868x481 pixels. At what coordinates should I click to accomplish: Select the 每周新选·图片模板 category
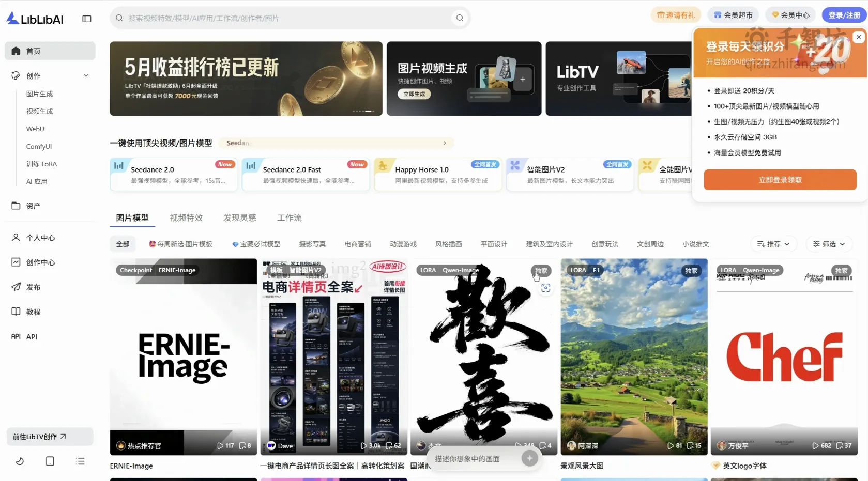(180, 244)
